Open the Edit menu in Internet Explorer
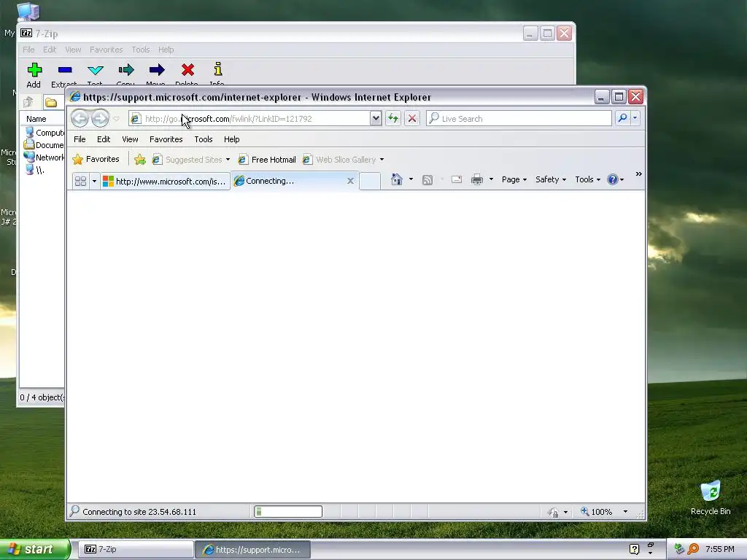 coord(104,139)
